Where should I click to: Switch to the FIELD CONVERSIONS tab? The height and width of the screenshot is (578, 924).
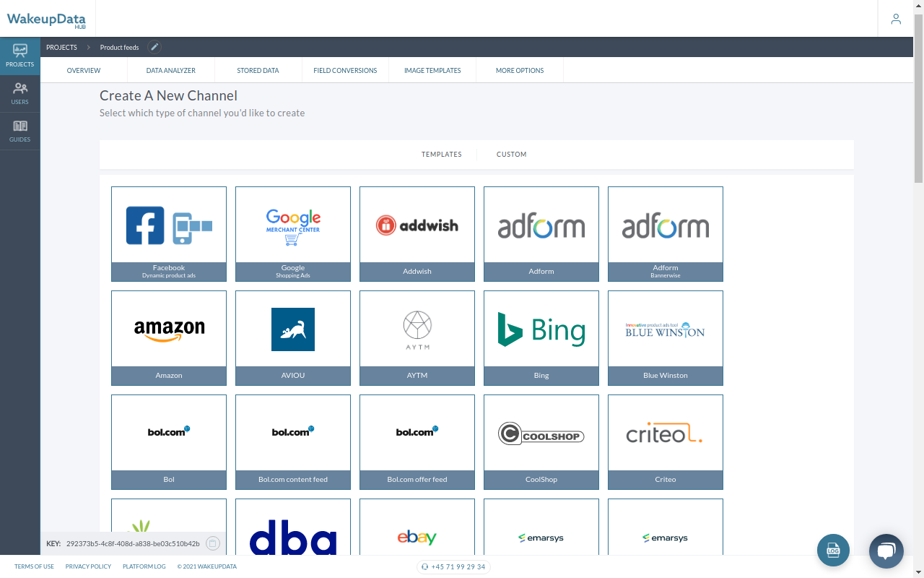(345, 70)
